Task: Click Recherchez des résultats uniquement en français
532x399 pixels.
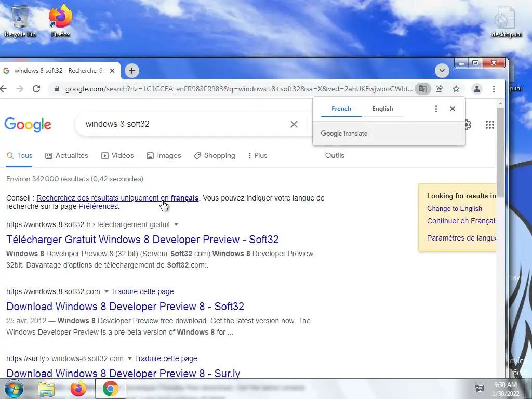Action: click(x=117, y=198)
